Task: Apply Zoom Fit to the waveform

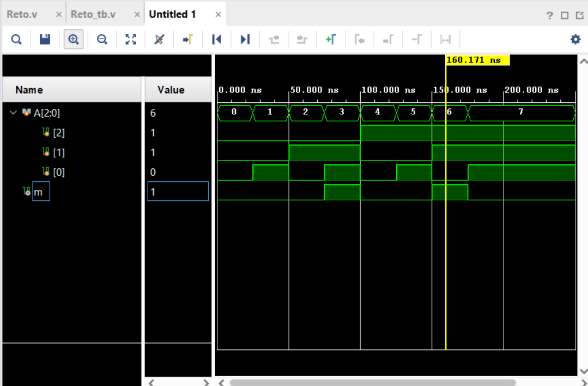Action: click(130, 39)
